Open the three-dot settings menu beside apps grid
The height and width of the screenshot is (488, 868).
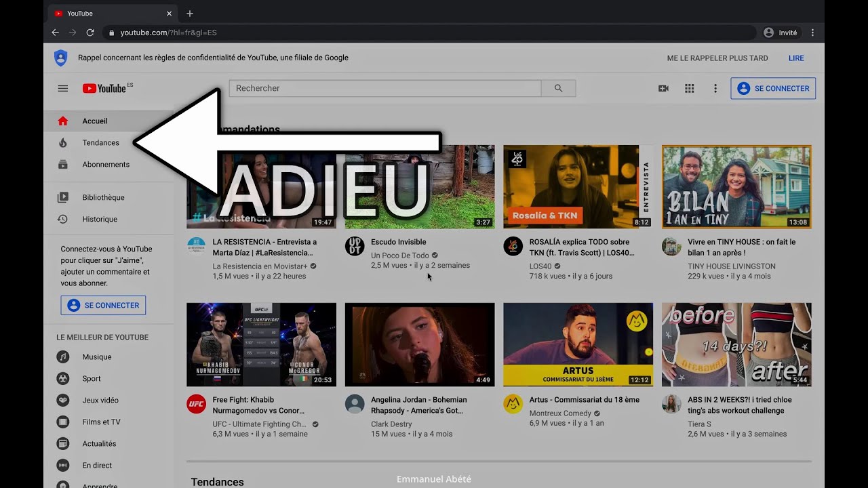pyautogui.click(x=715, y=88)
